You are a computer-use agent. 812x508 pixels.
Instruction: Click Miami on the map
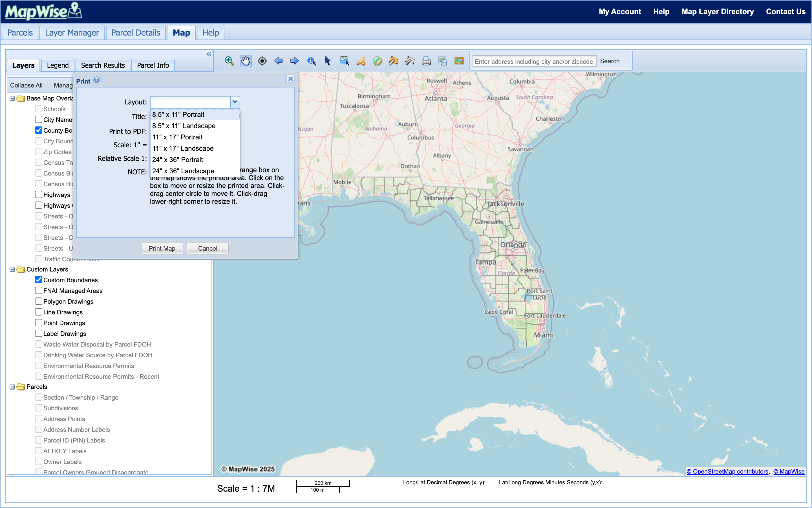tap(544, 335)
